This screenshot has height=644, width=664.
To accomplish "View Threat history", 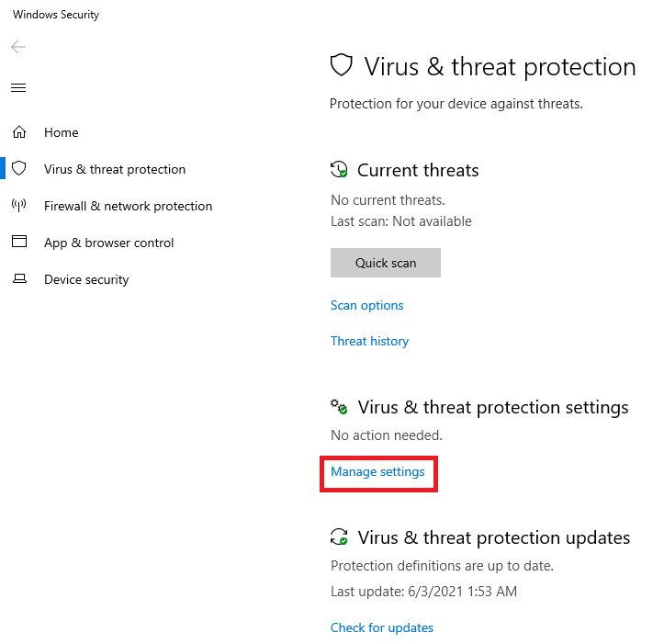I will tap(369, 341).
